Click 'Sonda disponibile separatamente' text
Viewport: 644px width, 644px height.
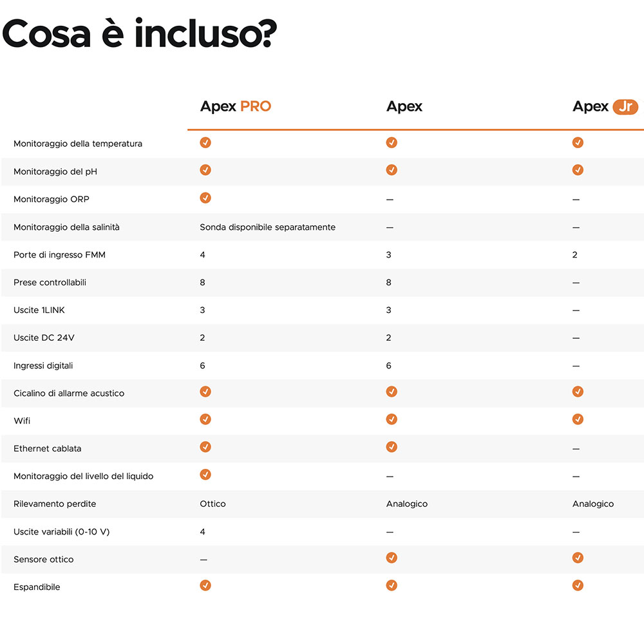tap(267, 227)
